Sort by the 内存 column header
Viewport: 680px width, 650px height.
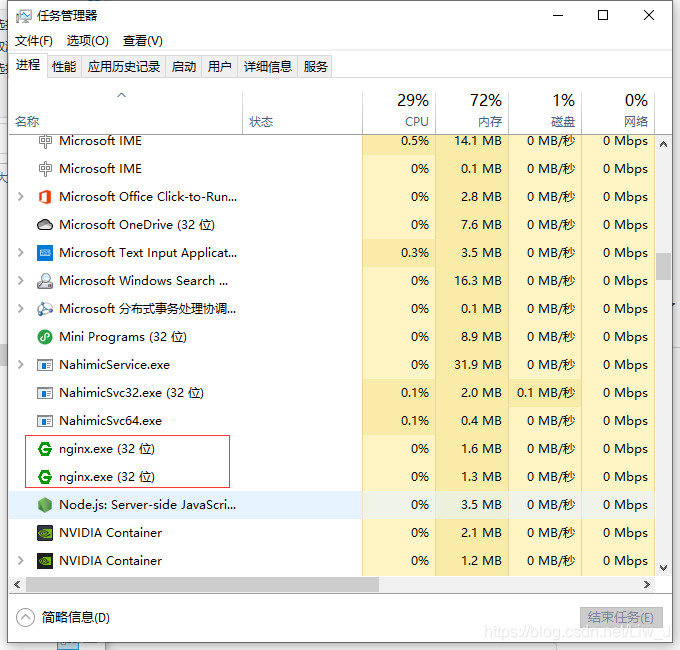472,113
